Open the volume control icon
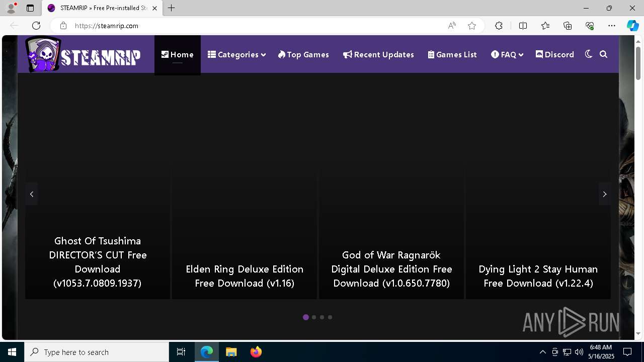Viewport: 644px width, 362px height. [579, 352]
